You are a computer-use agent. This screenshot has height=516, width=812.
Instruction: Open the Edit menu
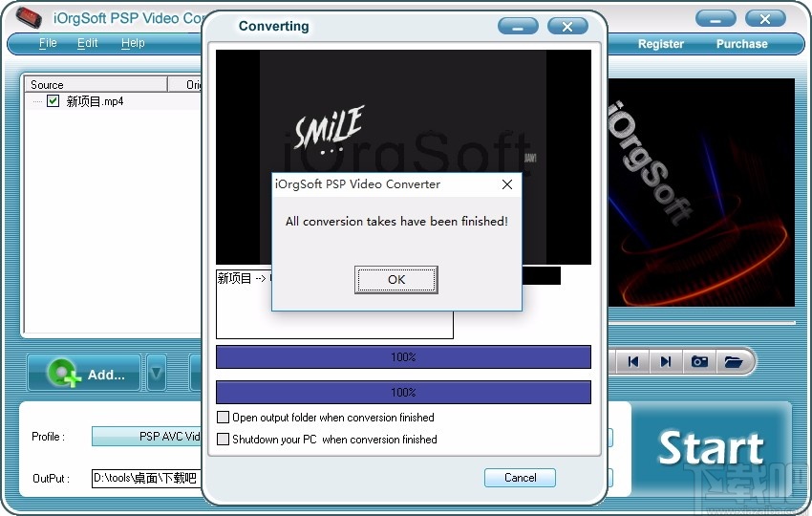(87, 43)
